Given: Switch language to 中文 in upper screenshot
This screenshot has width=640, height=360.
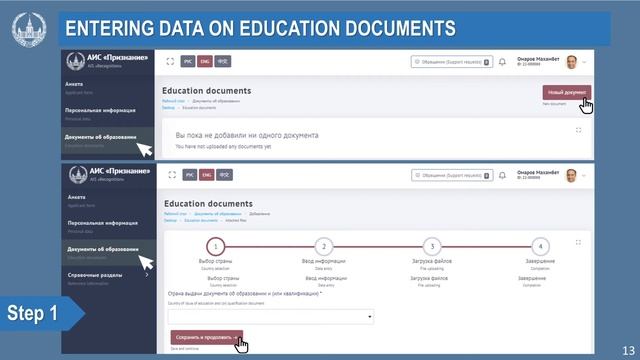Looking at the screenshot, I should [223, 61].
